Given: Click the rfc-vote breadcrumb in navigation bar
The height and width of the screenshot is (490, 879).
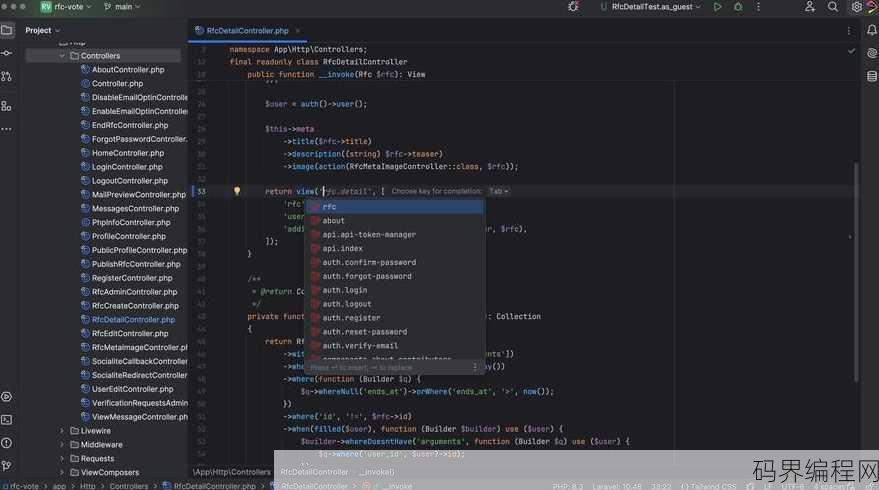Looking at the screenshot, I should click(x=21, y=486).
